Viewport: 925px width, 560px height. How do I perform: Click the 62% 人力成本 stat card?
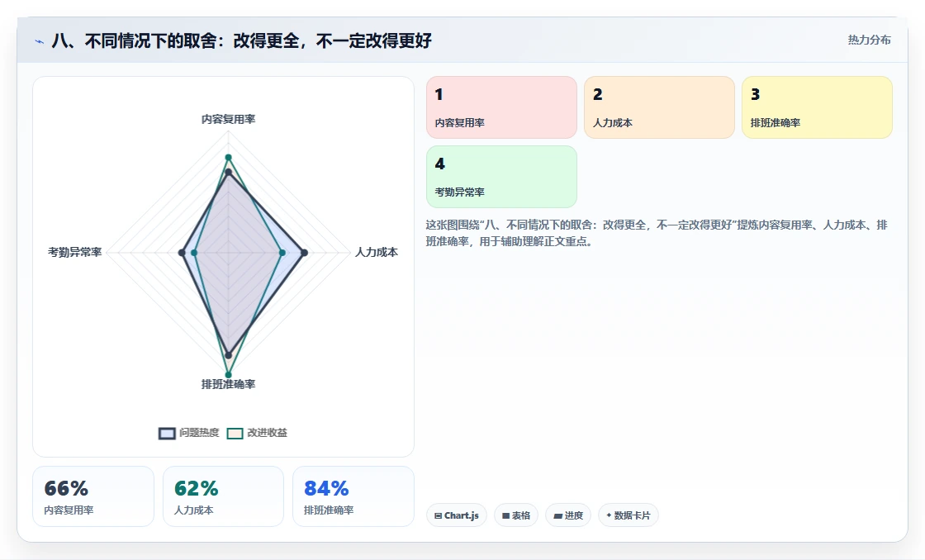pyautogui.click(x=223, y=496)
